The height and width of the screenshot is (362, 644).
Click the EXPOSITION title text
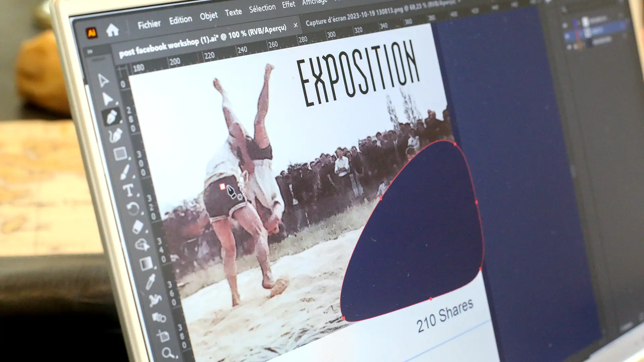[358, 73]
